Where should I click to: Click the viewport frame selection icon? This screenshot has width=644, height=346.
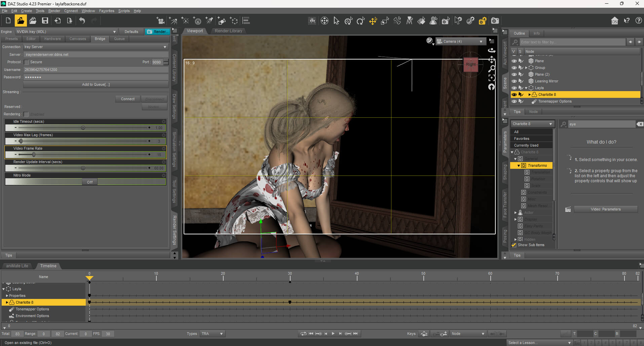492,78
